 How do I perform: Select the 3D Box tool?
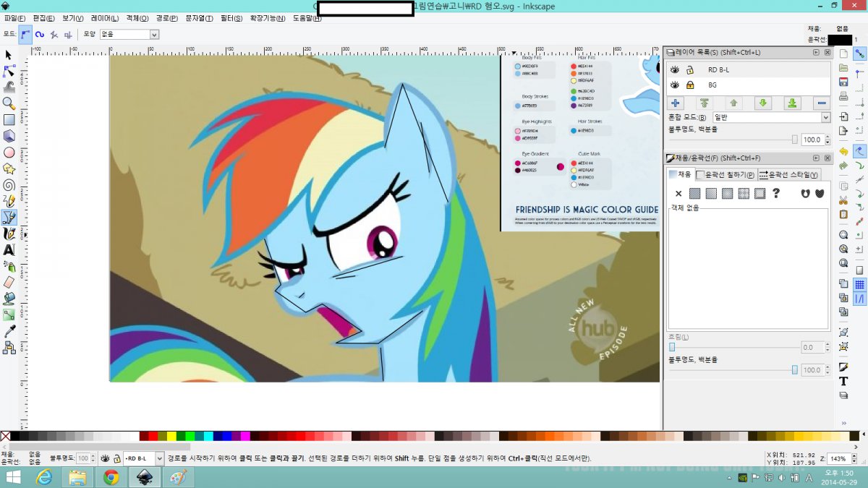pos(9,136)
